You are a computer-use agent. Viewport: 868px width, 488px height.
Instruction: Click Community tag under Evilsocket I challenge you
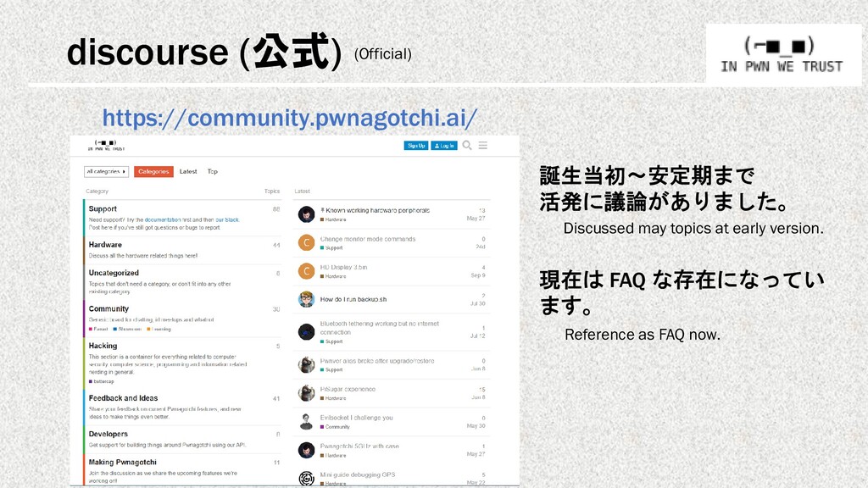335,427
